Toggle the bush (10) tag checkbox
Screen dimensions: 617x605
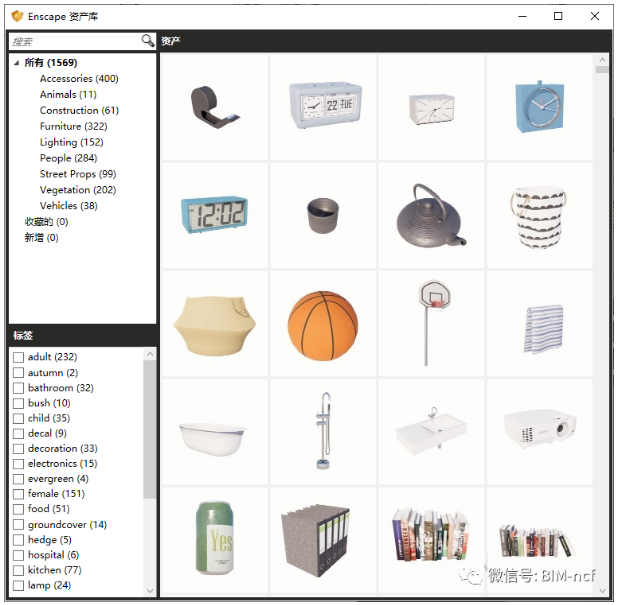(x=18, y=403)
